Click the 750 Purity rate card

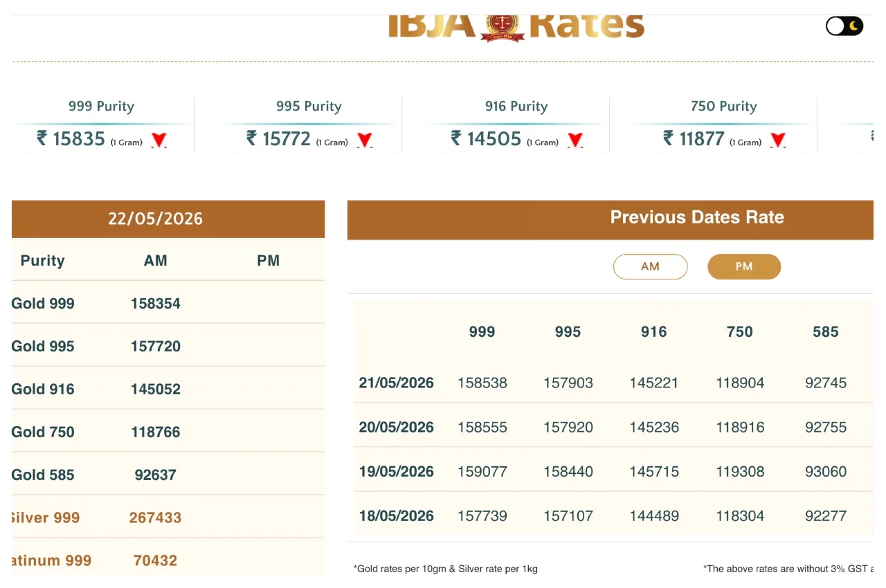point(724,125)
